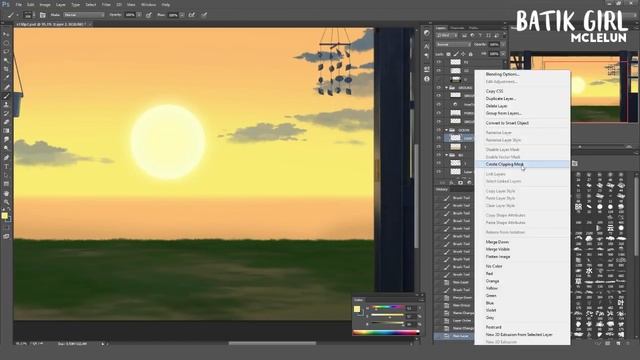The height and width of the screenshot is (360, 640).
Task: Open layer blend mode dropdown
Action: (x=453, y=44)
